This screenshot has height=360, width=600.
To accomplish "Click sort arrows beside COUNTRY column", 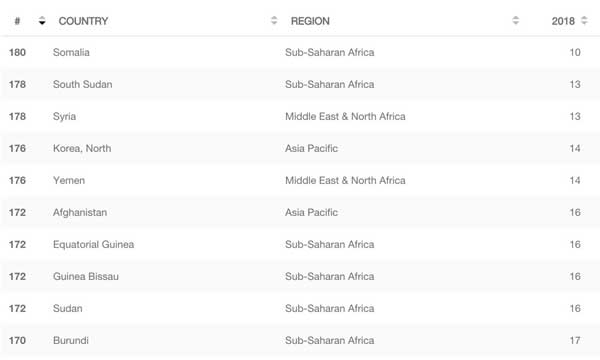I will pyautogui.click(x=274, y=20).
